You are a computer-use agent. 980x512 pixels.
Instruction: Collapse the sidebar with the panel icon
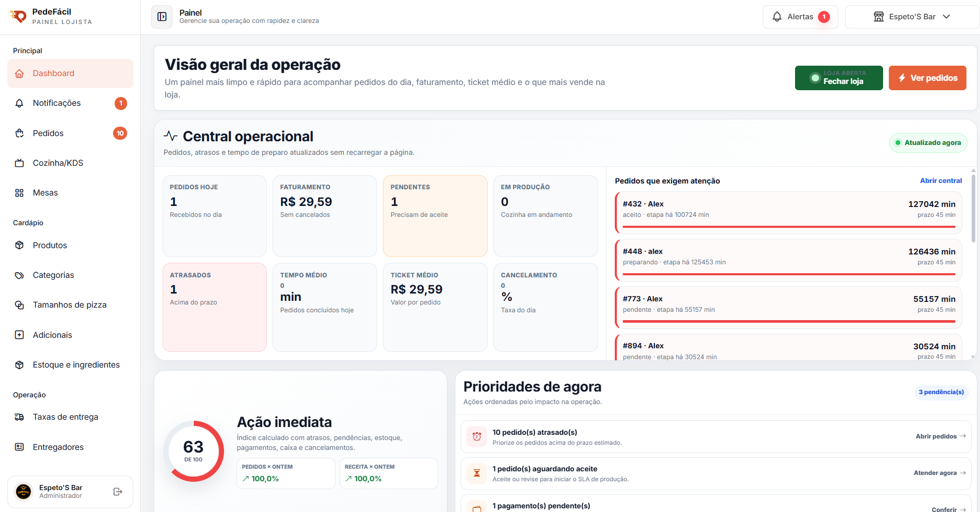click(162, 17)
